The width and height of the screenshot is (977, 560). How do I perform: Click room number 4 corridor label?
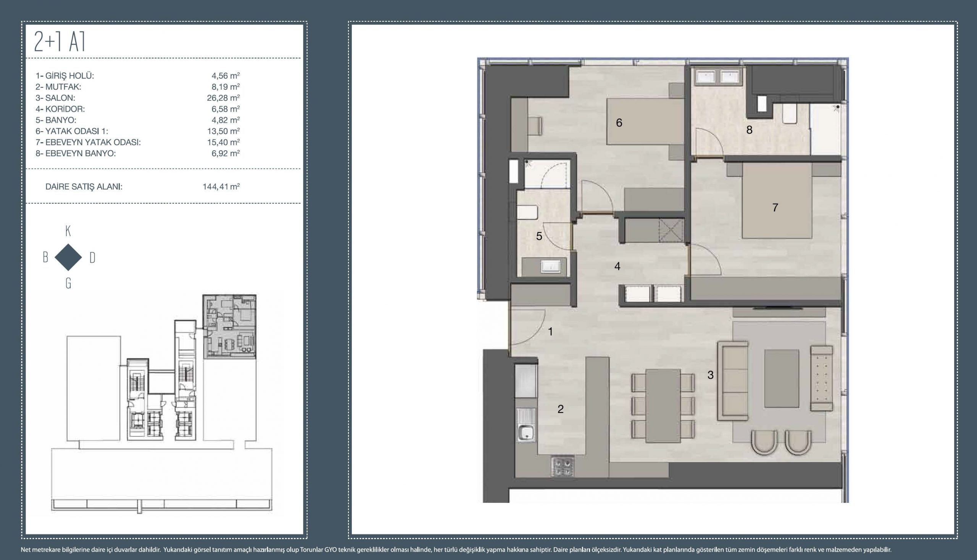click(617, 266)
